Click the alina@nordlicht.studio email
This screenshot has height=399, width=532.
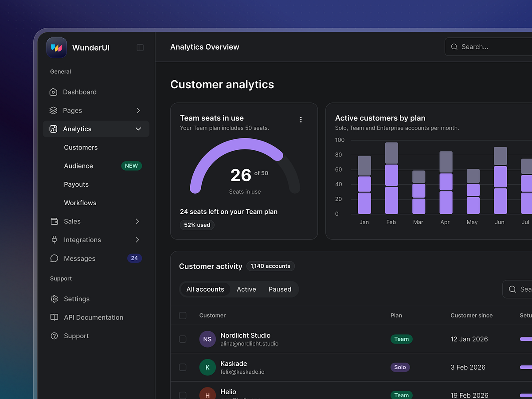250,344
